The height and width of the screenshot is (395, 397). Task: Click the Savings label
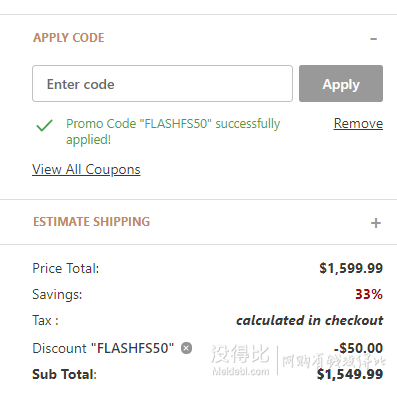(57, 295)
